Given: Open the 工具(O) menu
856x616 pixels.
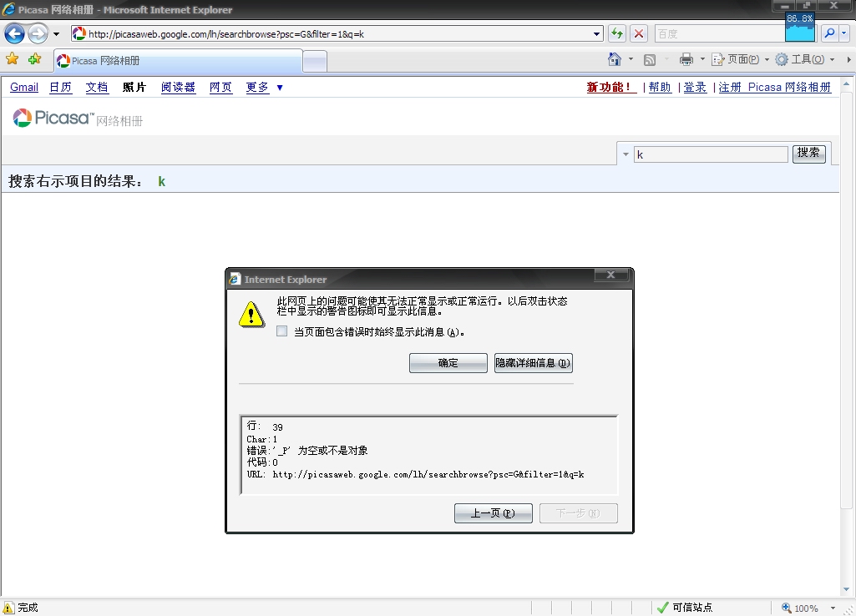Looking at the screenshot, I should coord(805,59).
